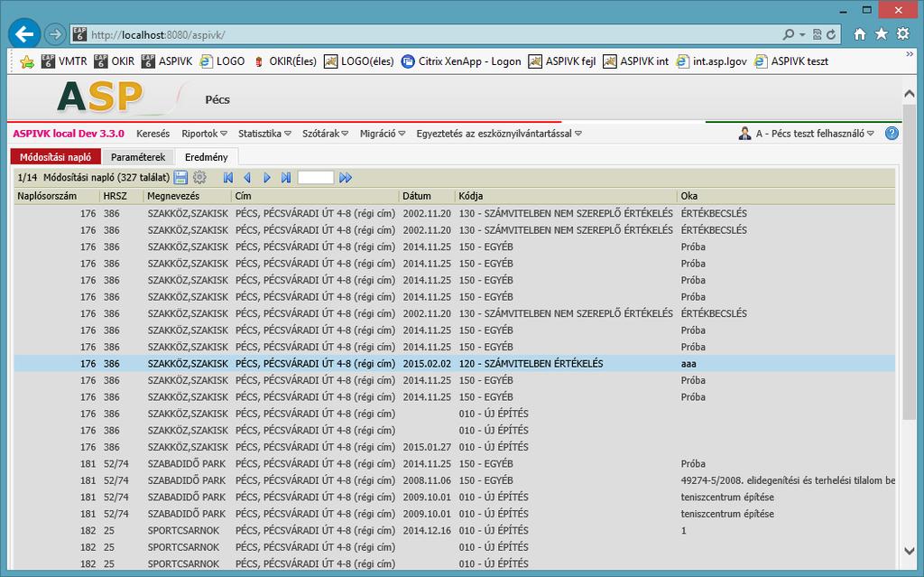The width and height of the screenshot is (924, 577).
Task: Open the LOGO bookmark
Action: [222, 61]
